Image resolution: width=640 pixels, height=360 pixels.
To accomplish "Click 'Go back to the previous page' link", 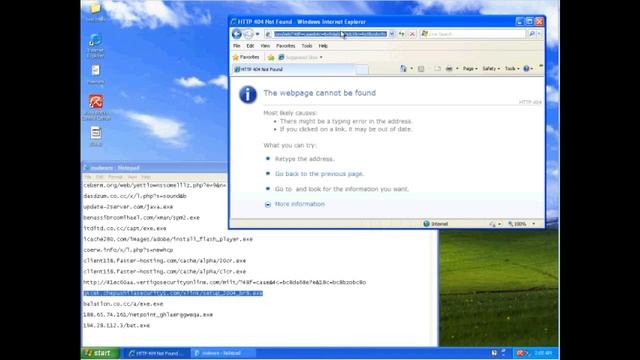I will [319, 174].
